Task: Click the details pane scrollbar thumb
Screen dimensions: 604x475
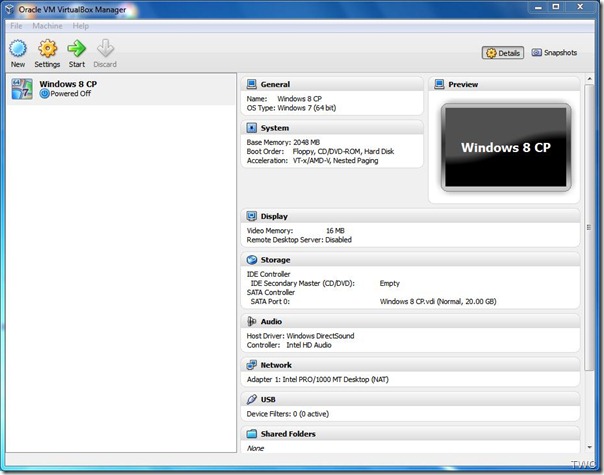Action: pos(589,227)
